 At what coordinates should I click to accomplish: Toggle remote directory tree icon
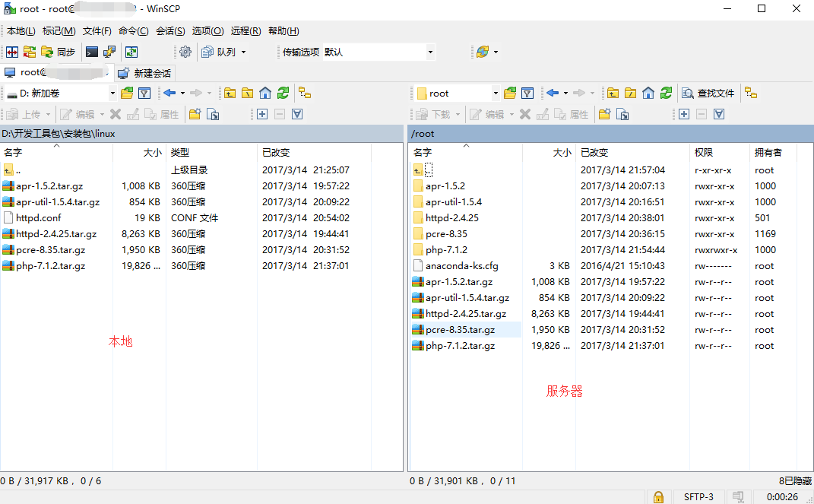tap(751, 94)
